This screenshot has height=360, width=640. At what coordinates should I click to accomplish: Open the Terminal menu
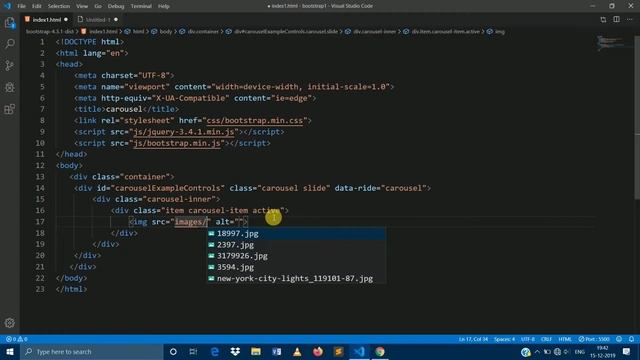(141, 6)
